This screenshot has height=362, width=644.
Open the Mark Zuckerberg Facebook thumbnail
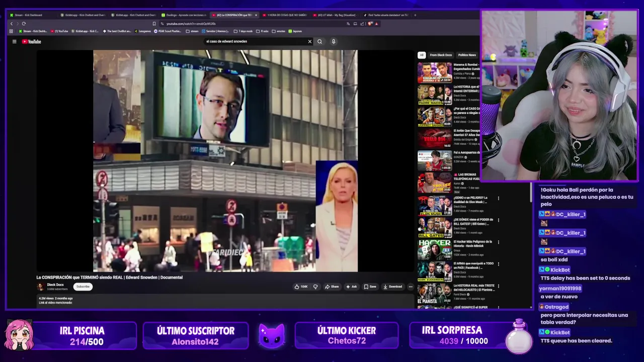coord(434,271)
